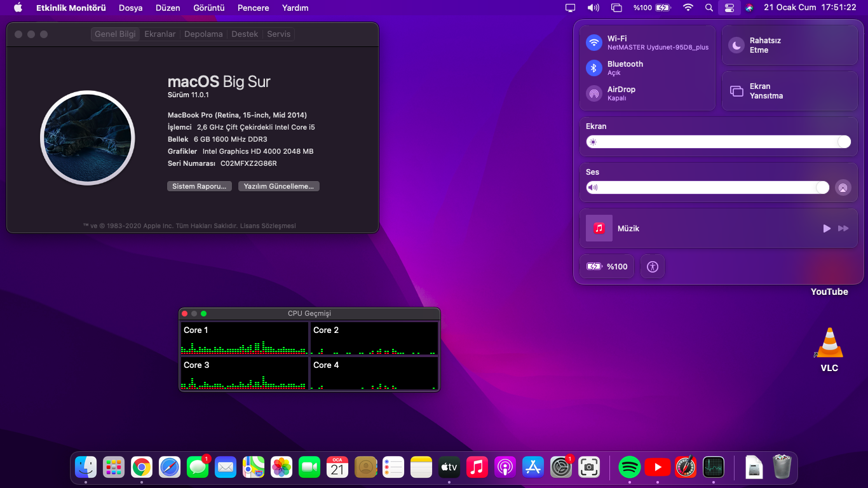868x488 pixels.
Task: Click the Yazılım Güncelleme... button
Action: 279,186
